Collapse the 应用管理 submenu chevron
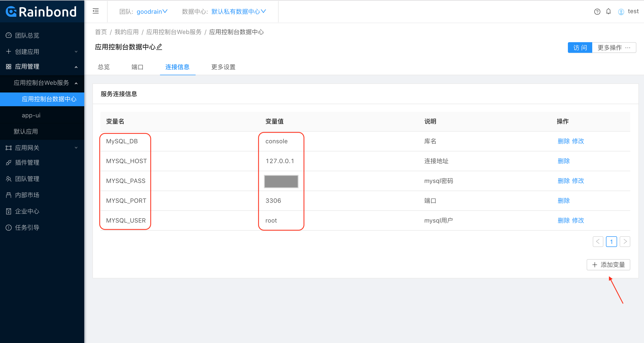The height and width of the screenshot is (343, 644). 76,67
